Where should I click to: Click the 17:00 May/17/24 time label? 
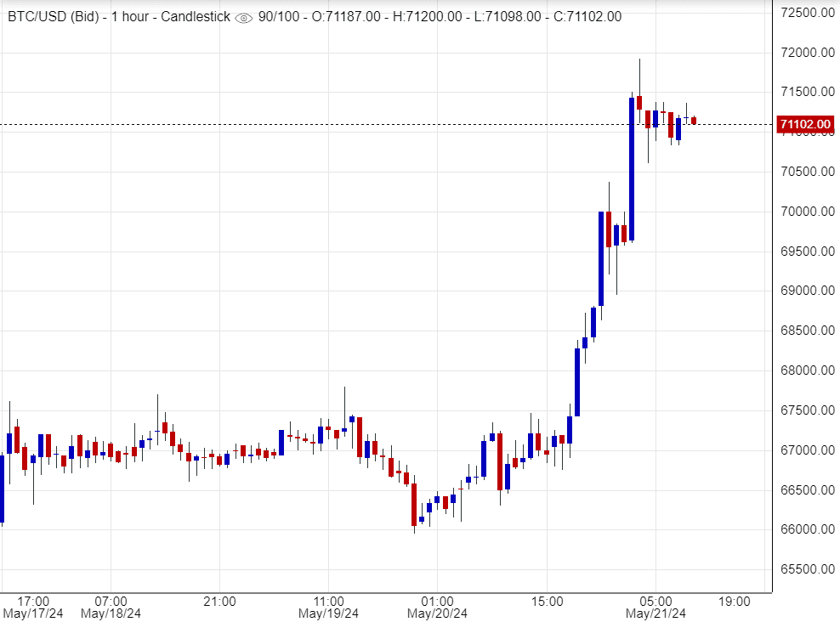[33, 607]
